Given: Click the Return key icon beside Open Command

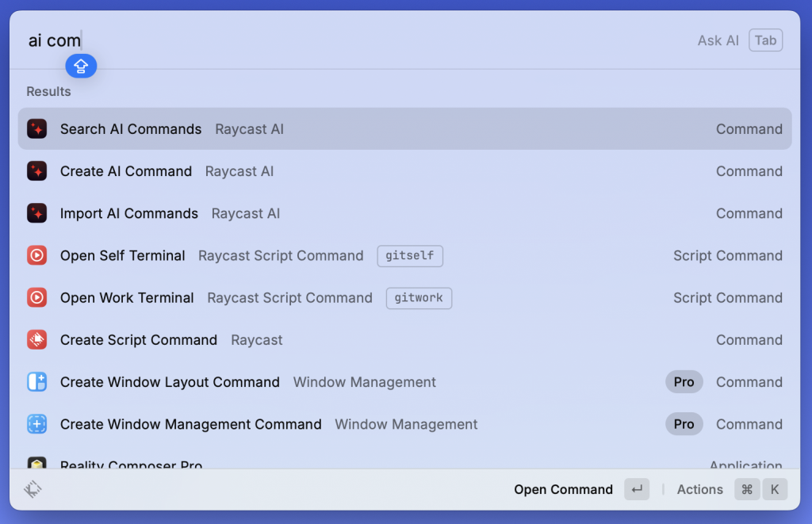Looking at the screenshot, I should pos(637,489).
